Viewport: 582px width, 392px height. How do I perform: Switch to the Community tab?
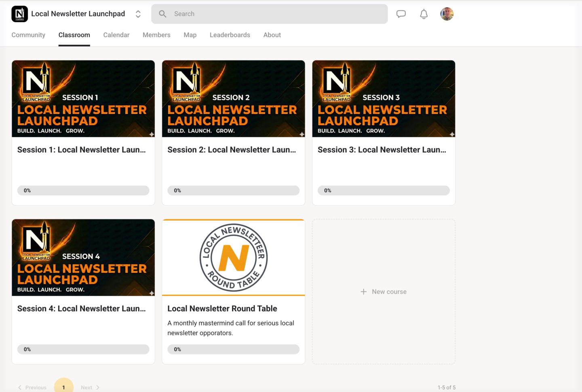coord(28,35)
